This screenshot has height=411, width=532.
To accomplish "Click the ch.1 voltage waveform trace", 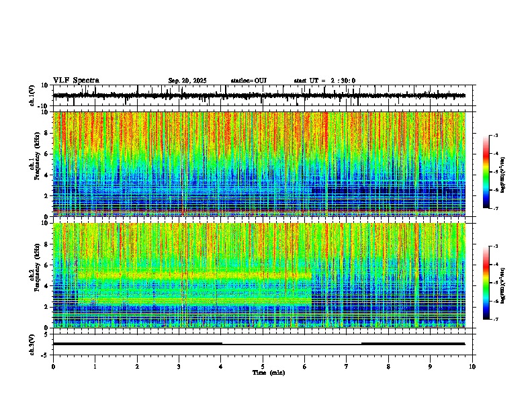I will click(x=259, y=95).
